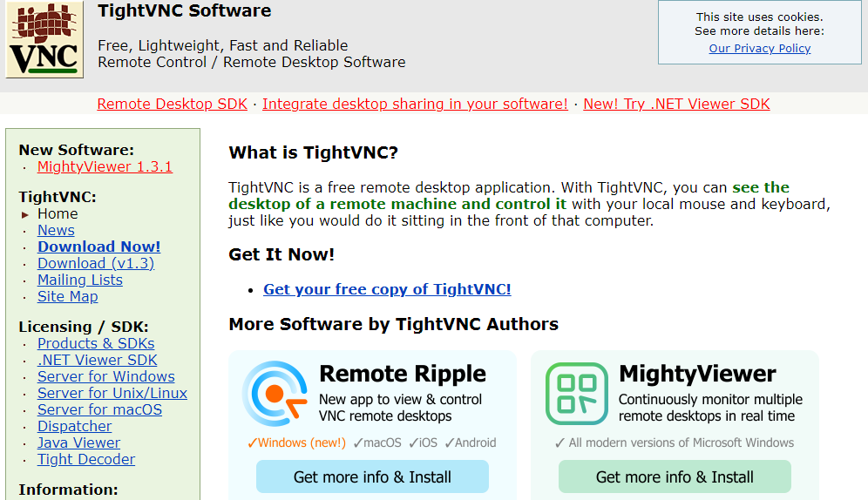Click the Remote Ripple card title
Viewport: 868px width, 500px height.
pos(403,374)
